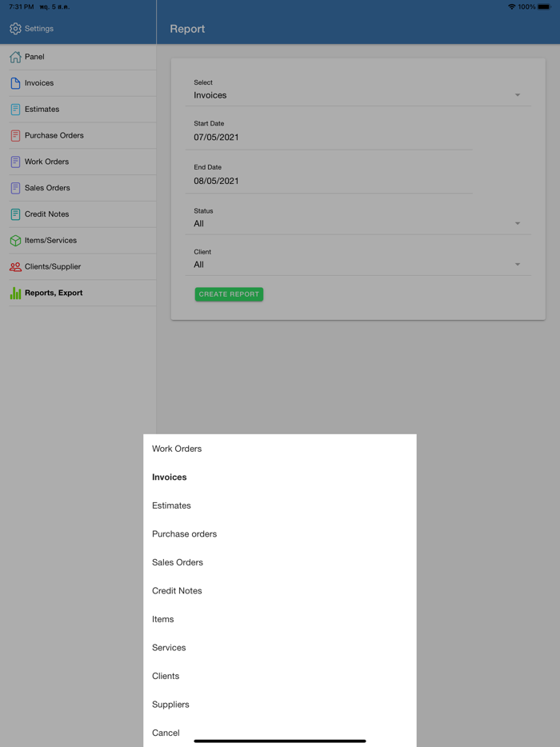The image size is (560, 747).
Task: Open the End Date field
Action: (x=329, y=176)
